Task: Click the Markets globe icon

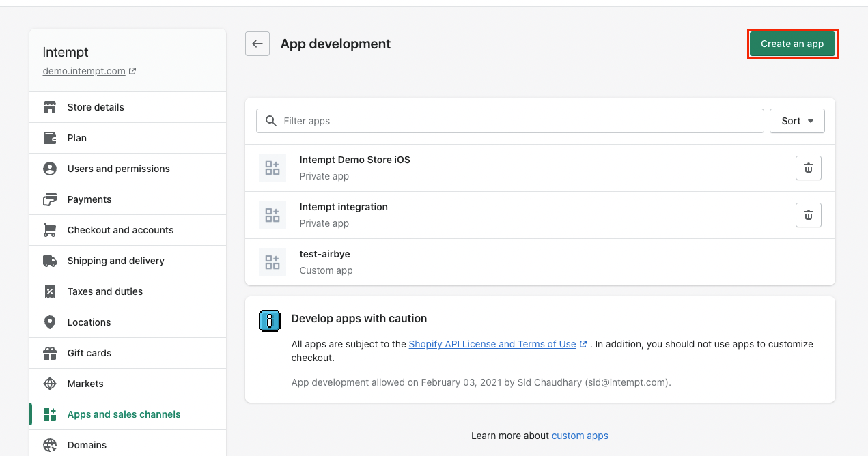Action: click(50, 384)
